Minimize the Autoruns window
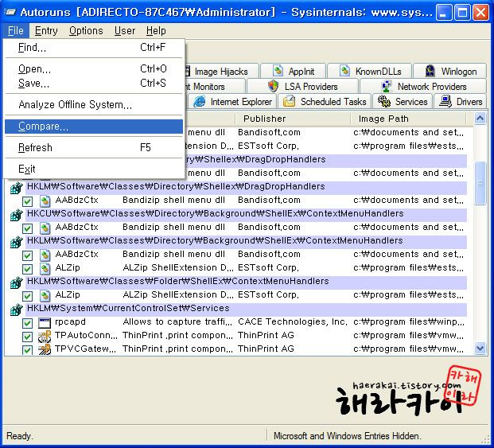Viewport: 494px width, 448px height. point(444,13)
